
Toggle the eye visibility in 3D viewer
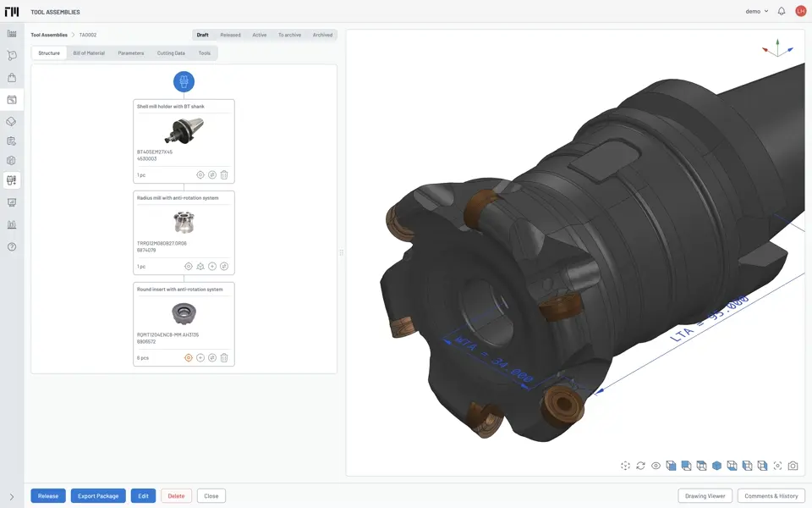pos(656,466)
